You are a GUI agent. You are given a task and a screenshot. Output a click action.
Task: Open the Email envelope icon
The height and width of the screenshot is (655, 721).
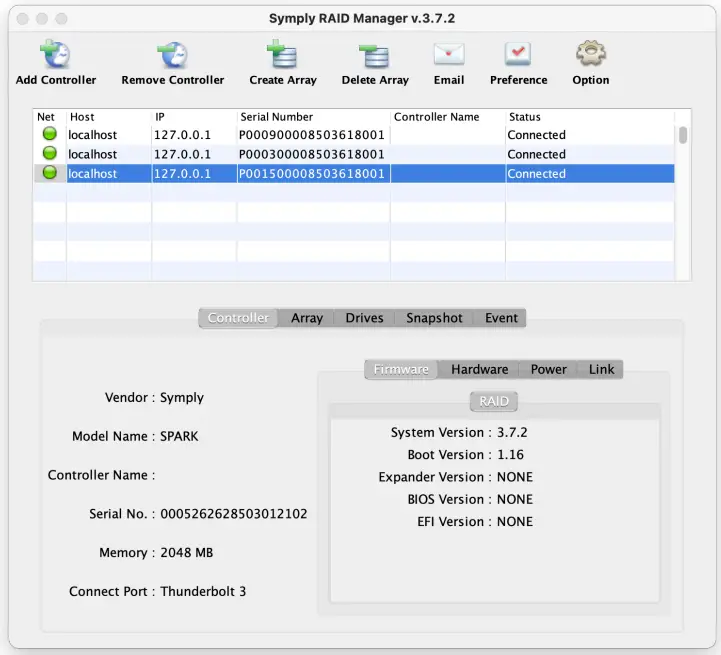[449, 54]
